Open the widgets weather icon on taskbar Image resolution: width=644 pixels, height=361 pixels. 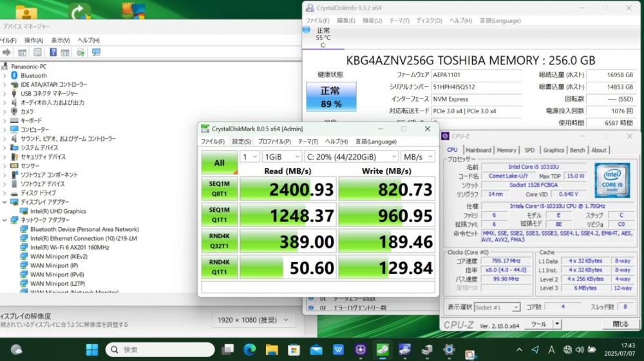(x=17, y=349)
